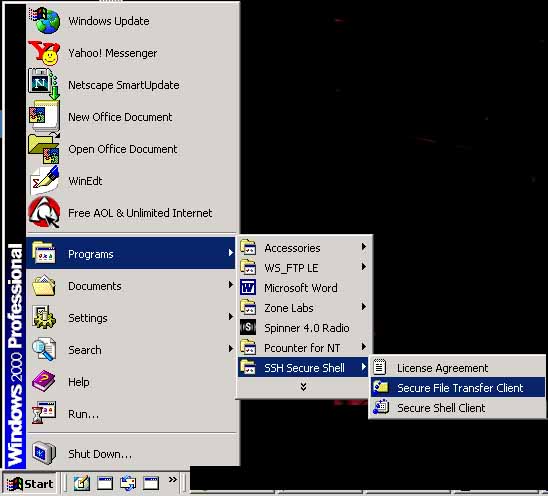Click the Free AOL triangle icon
The image size is (548, 496).
coord(44,212)
